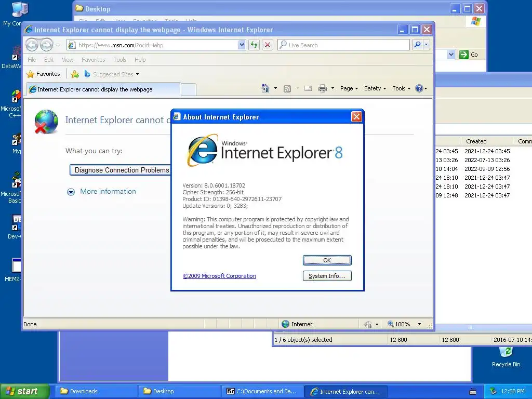This screenshot has height=399, width=532.
Task: Open search provider options dropdown
Action: pyautogui.click(x=427, y=45)
